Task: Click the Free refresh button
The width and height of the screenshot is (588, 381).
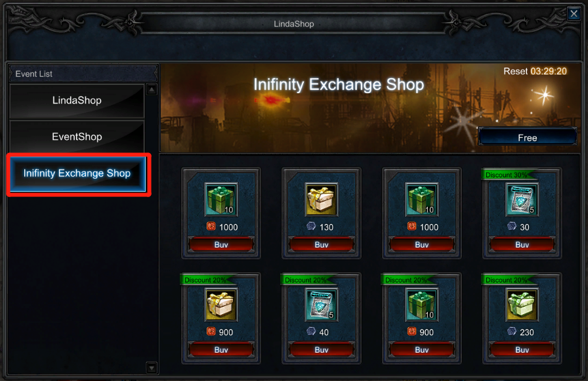Action: [527, 137]
